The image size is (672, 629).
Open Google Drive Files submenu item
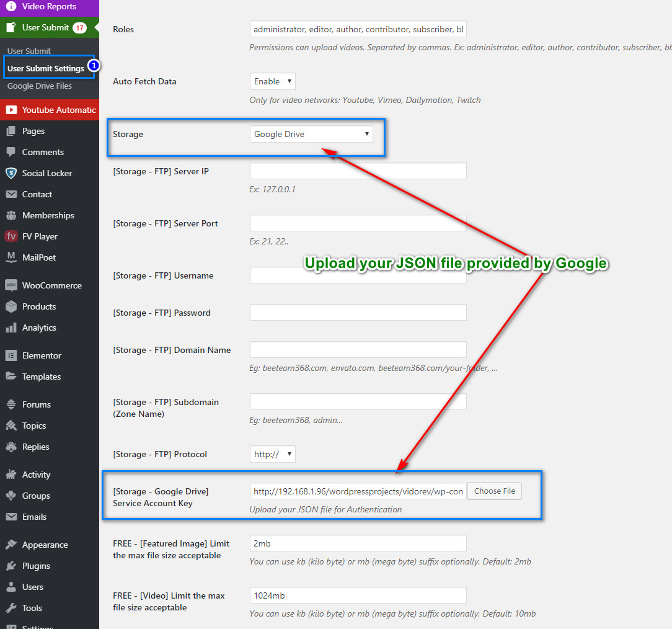(40, 86)
